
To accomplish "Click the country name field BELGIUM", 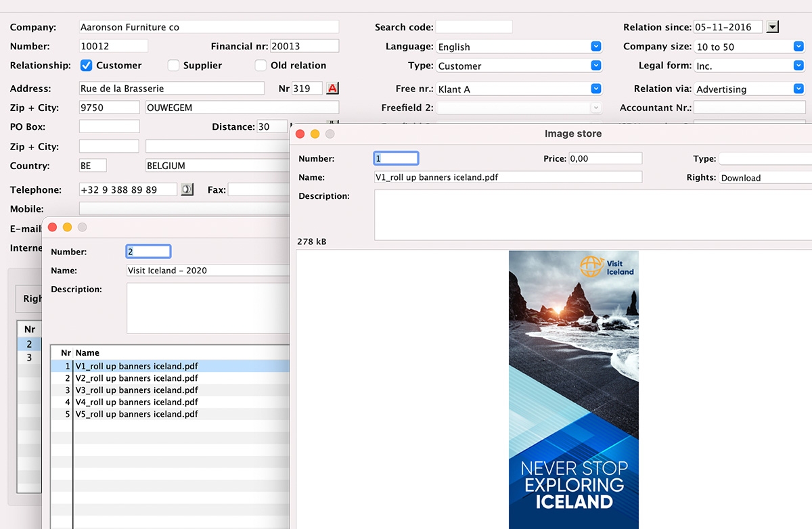I will [x=218, y=166].
